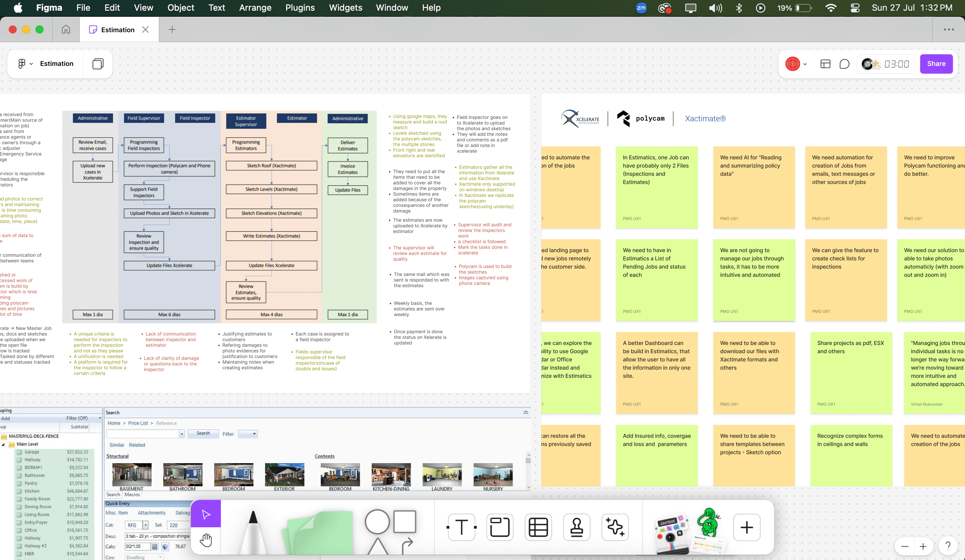Open macOS Control Center toggles
965x560 pixels.
click(x=855, y=8)
